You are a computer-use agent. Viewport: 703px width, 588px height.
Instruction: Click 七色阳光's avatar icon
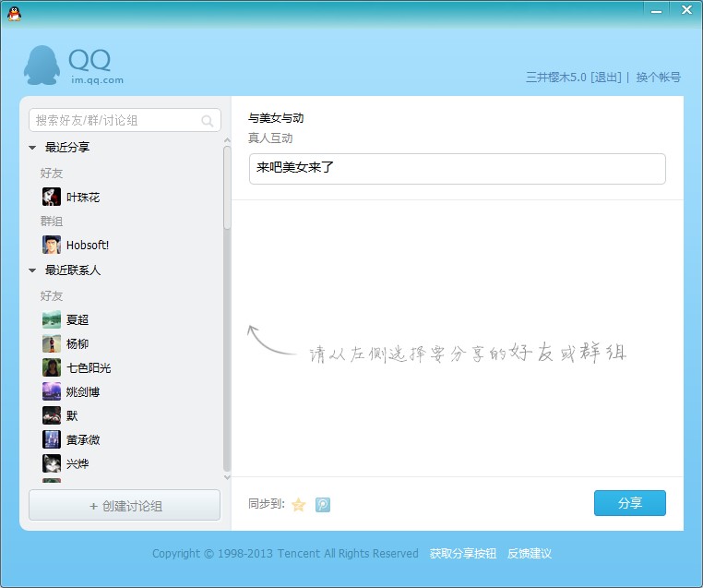pos(52,367)
